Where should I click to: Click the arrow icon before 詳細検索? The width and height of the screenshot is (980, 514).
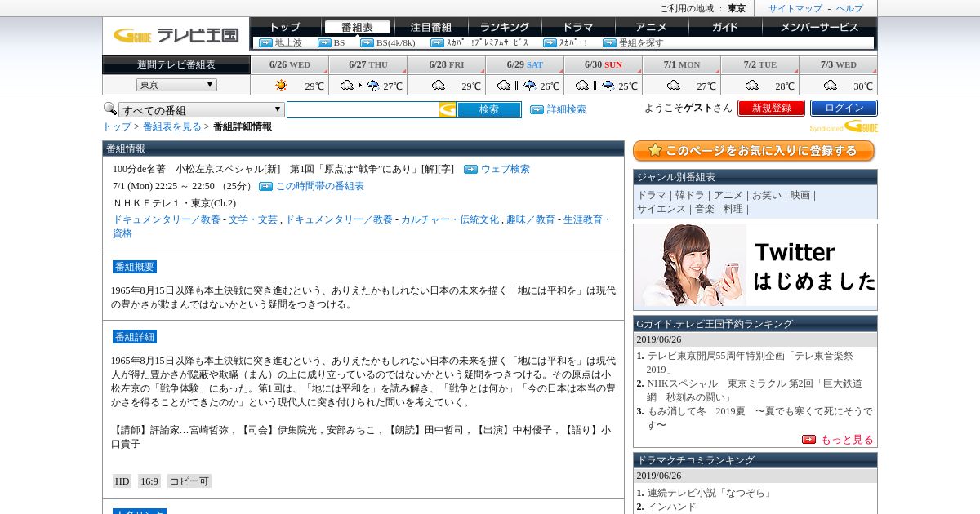tap(537, 109)
